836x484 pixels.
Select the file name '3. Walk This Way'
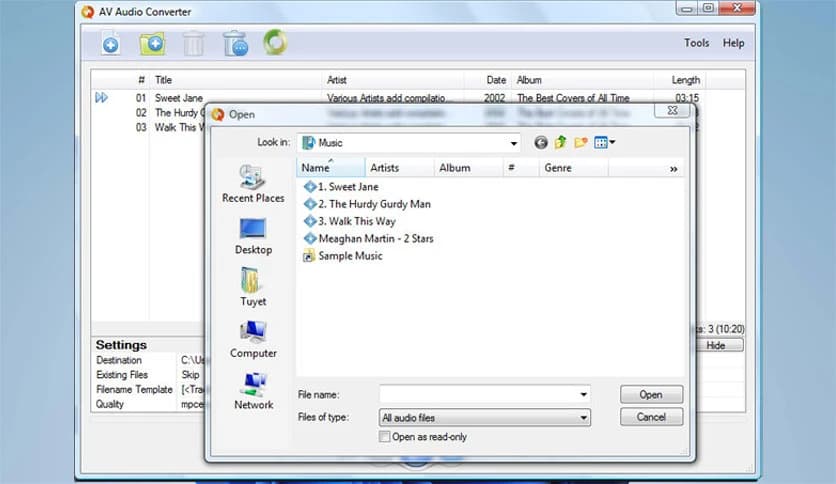pyautogui.click(x=357, y=221)
